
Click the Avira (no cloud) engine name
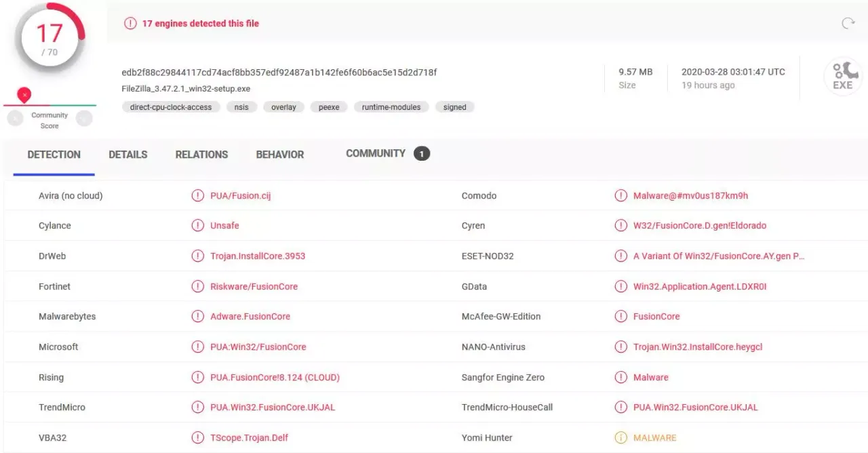[x=71, y=196]
